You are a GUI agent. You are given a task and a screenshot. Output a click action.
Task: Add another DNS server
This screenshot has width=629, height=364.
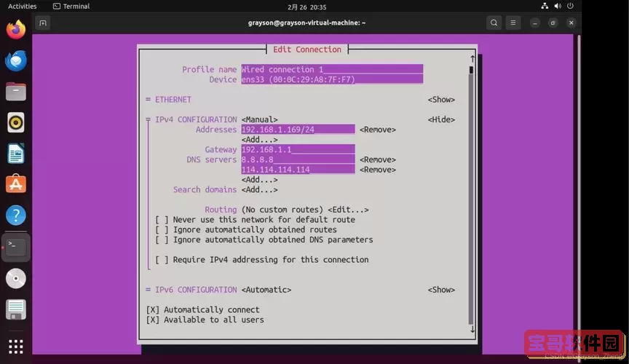pos(260,180)
